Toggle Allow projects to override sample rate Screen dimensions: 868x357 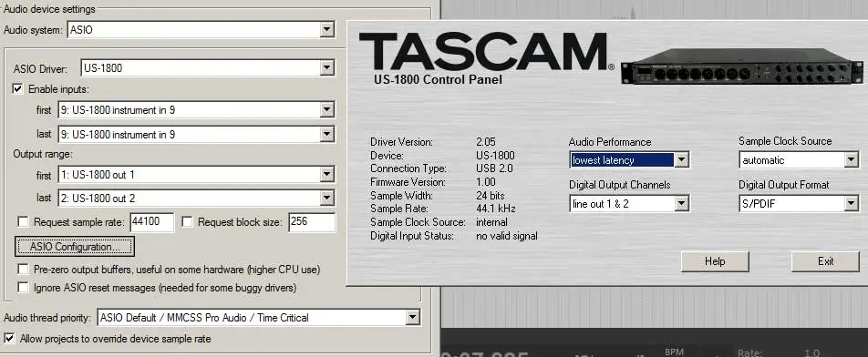click(9, 338)
